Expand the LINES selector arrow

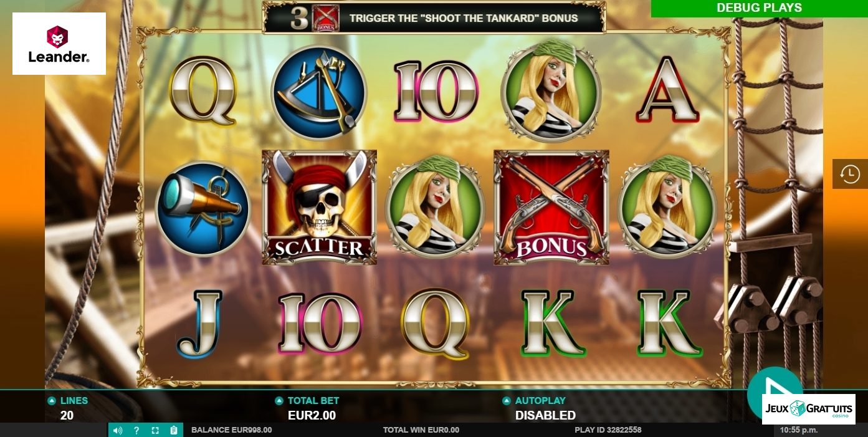(51, 401)
